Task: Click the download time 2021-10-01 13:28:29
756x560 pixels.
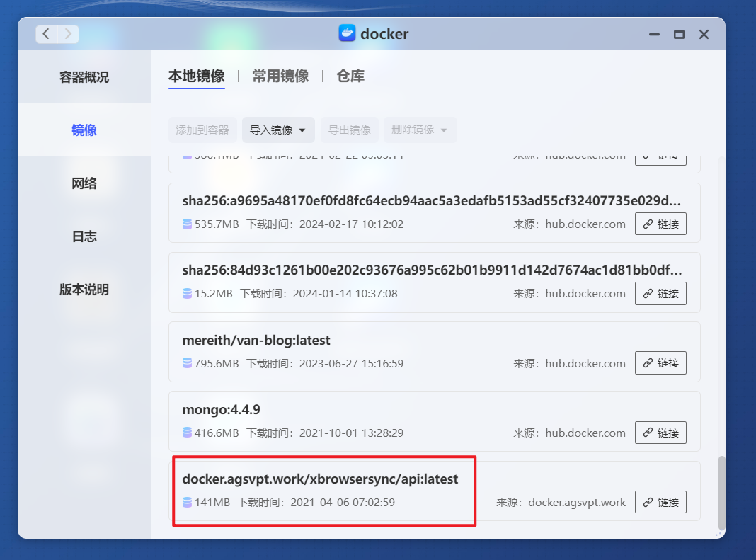Action: [352, 433]
